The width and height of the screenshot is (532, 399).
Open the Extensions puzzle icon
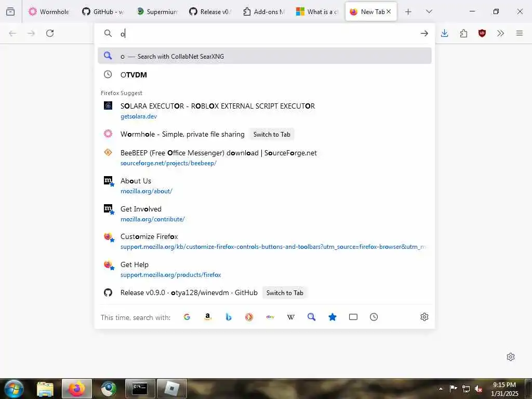(463, 33)
